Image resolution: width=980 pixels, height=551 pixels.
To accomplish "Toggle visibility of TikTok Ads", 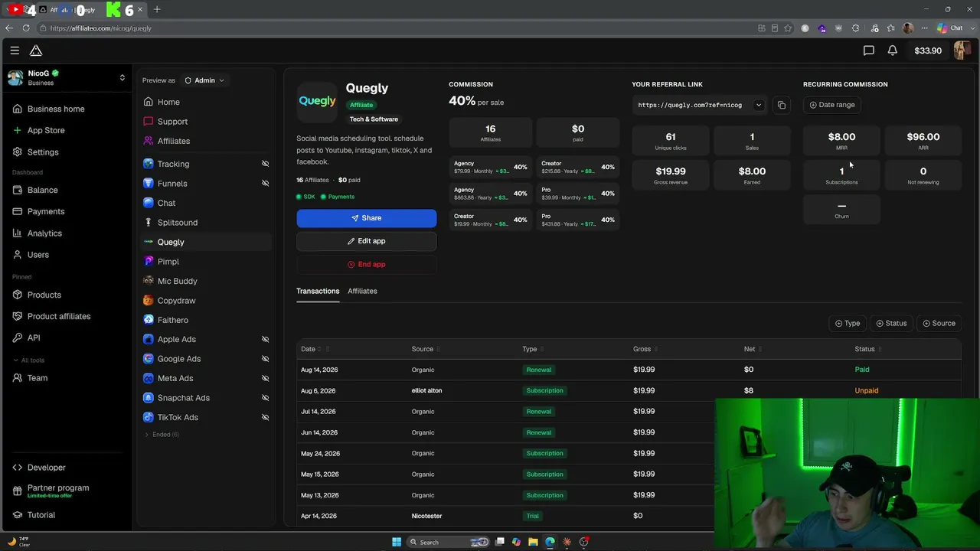I will point(265,417).
